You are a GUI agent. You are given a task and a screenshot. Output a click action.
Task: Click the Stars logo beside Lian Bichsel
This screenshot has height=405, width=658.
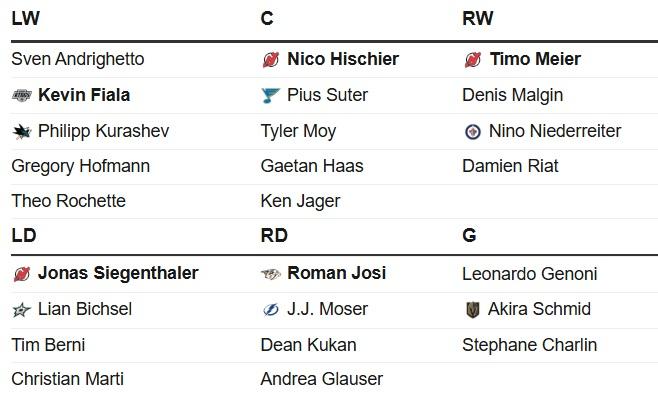click(21, 310)
